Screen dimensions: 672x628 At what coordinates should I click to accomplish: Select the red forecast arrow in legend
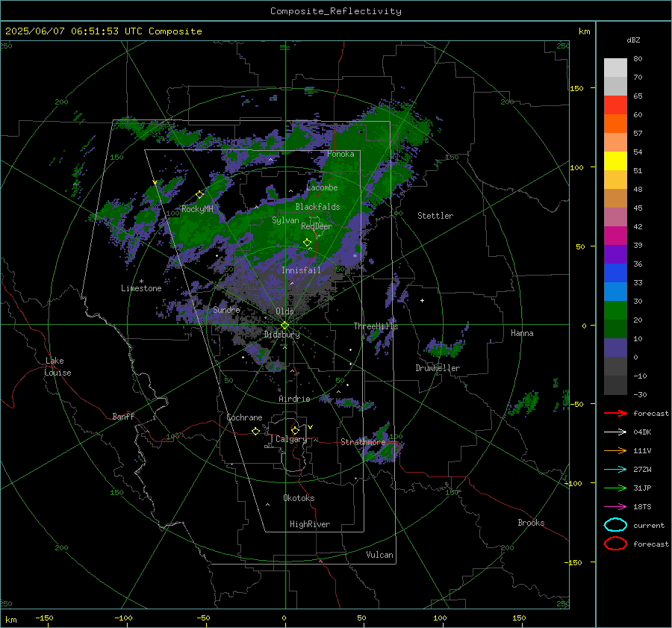[x=615, y=413]
